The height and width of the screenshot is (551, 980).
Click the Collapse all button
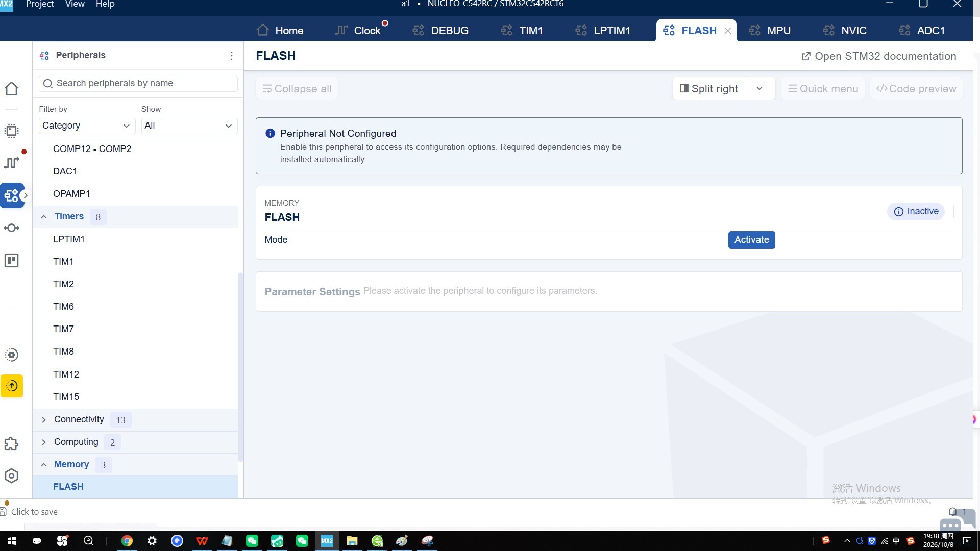tap(297, 89)
